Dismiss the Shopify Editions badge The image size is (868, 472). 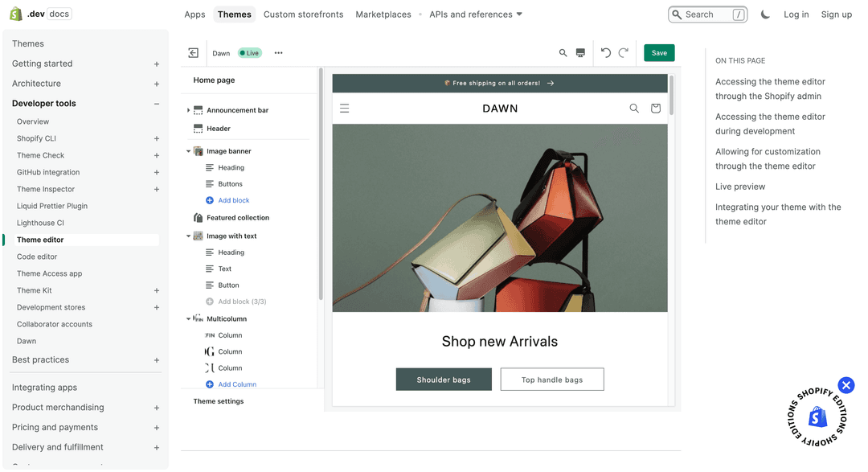[846, 385]
